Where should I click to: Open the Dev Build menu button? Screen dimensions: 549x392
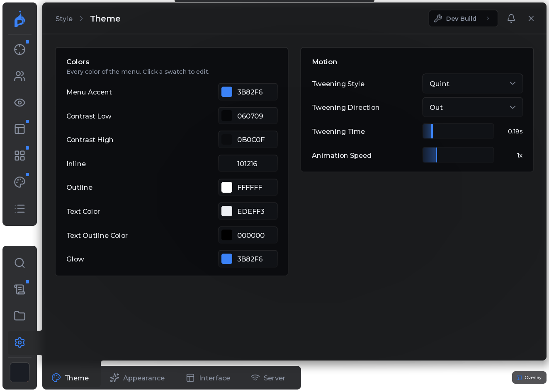[x=463, y=19]
